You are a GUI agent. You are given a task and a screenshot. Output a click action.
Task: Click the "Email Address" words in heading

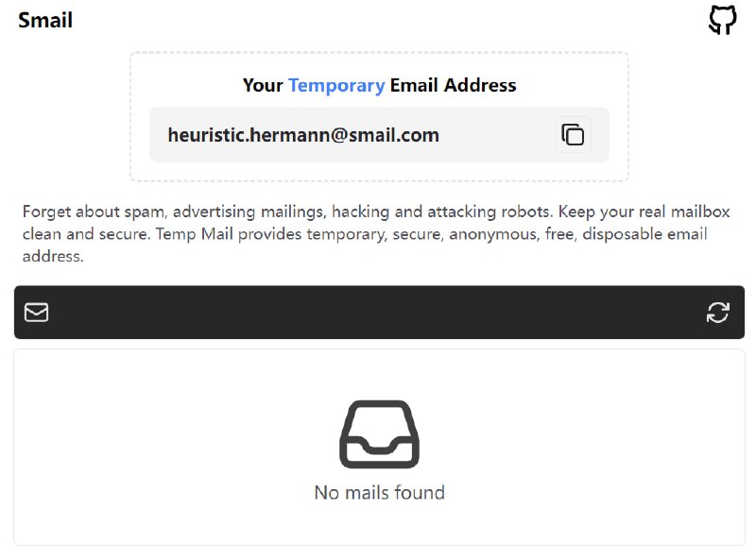click(x=454, y=85)
